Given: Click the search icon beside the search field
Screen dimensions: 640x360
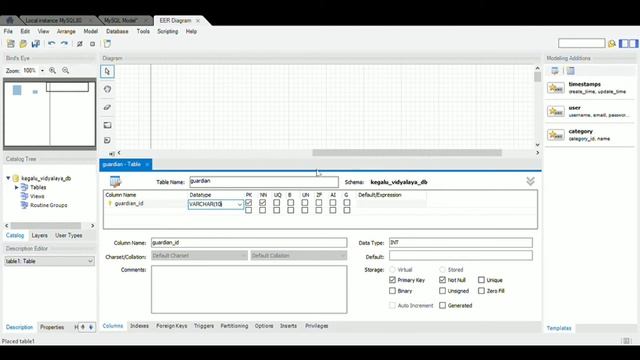Looking at the screenshot, I should pyautogui.click(x=612, y=44).
